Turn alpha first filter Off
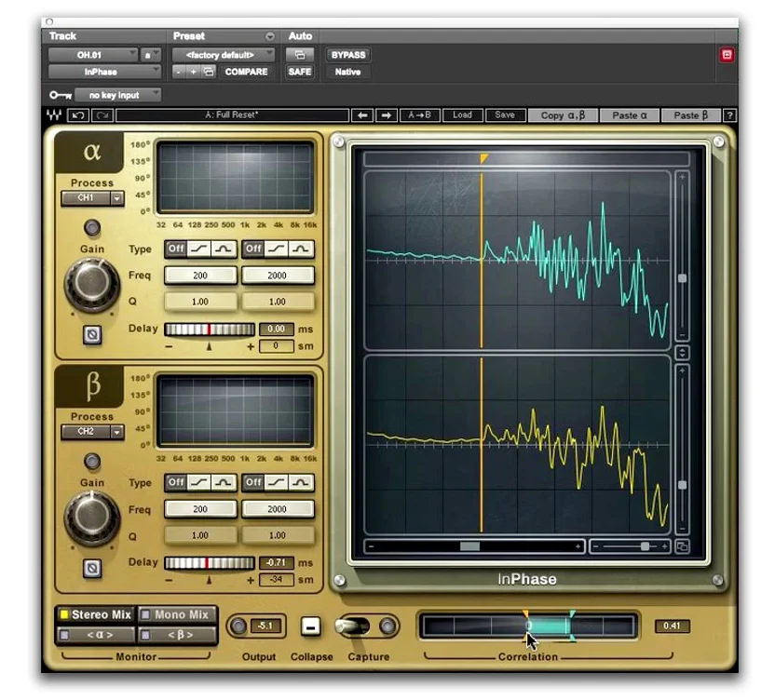Image resolution: width=775 pixels, height=700 pixels. point(176,249)
